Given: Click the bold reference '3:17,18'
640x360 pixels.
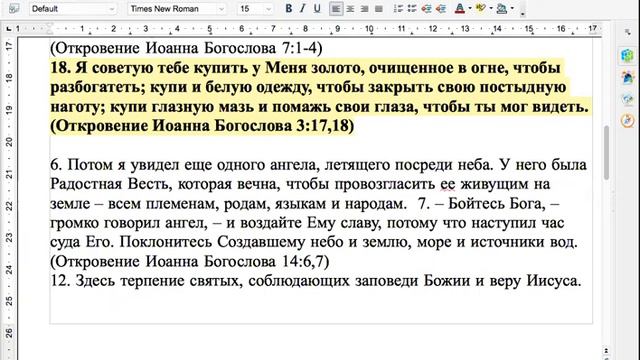Looking at the screenshot, I should pyautogui.click(x=322, y=126).
